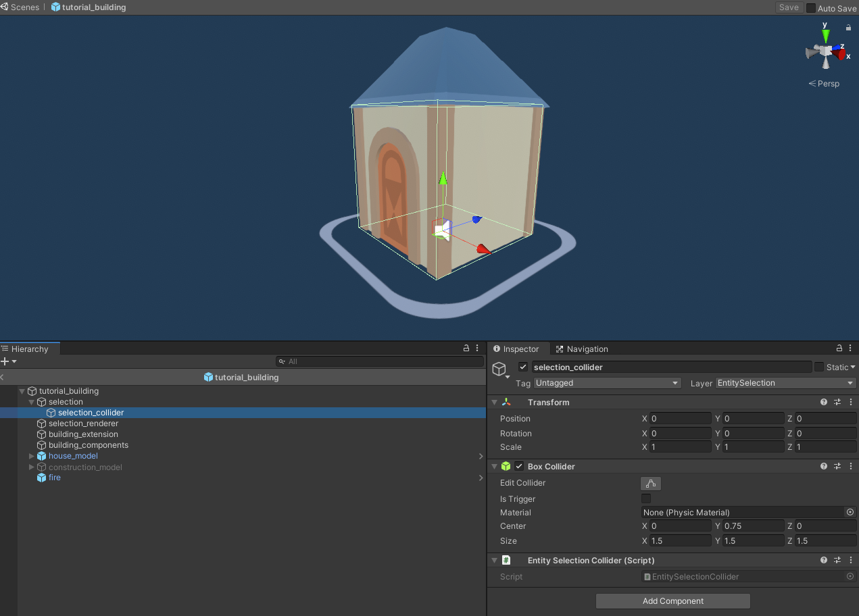The height and width of the screenshot is (616, 859).
Task: Click the Save button
Action: tap(789, 7)
